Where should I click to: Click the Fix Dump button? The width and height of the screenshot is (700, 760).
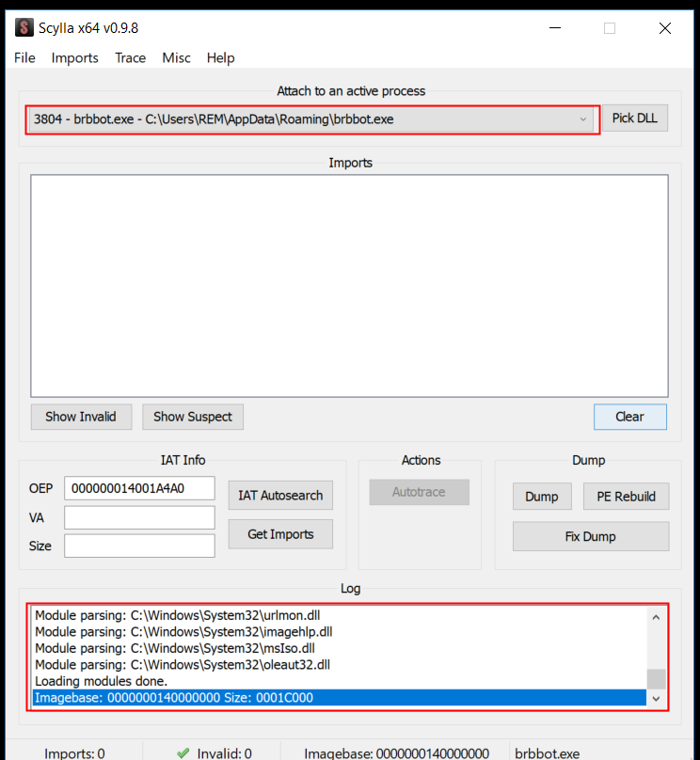coord(591,536)
